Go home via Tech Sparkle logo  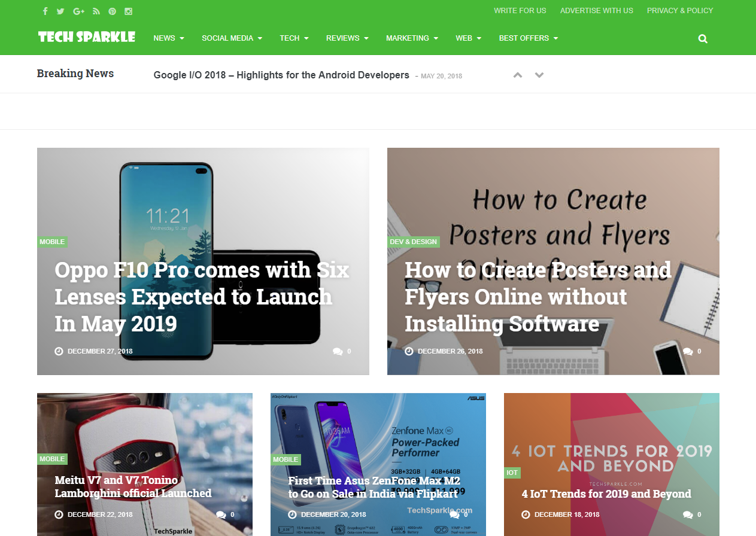(x=87, y=37)
